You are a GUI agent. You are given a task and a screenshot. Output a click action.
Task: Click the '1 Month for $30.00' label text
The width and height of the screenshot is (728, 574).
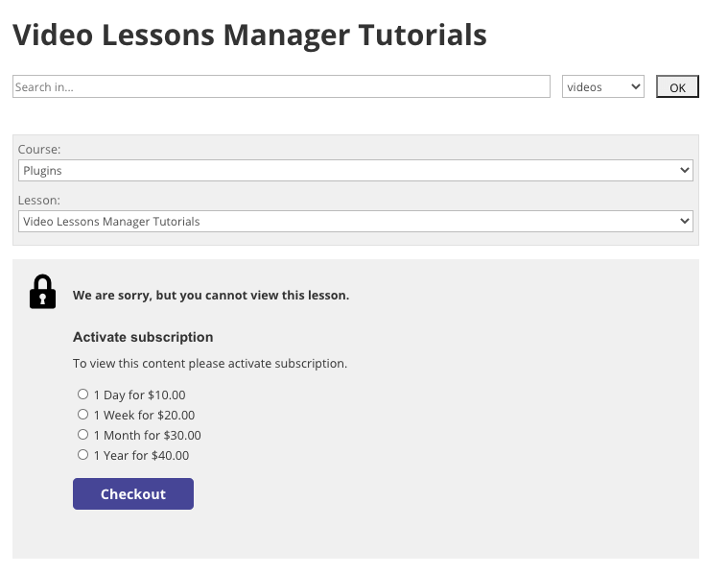coord(147,436)
